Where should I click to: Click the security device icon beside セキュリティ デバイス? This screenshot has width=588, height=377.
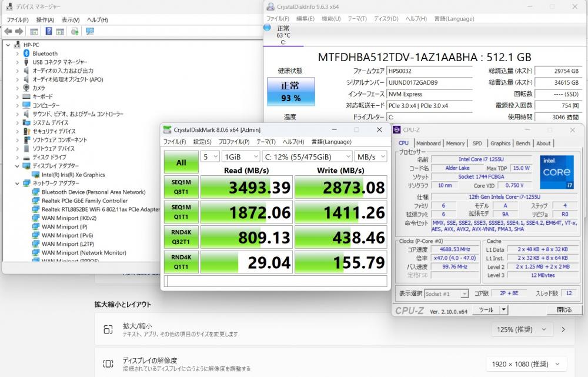[26, 131]
